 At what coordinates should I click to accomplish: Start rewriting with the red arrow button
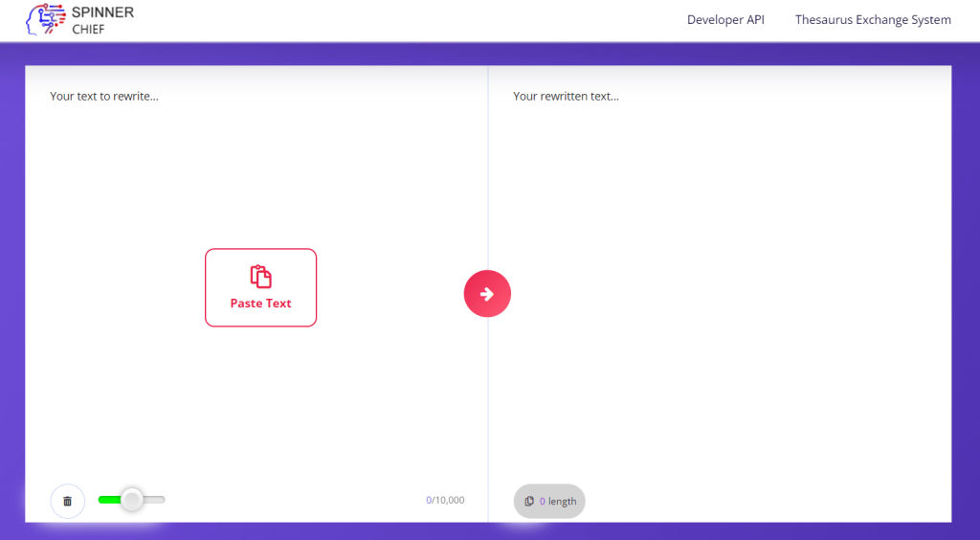(487, 294)
